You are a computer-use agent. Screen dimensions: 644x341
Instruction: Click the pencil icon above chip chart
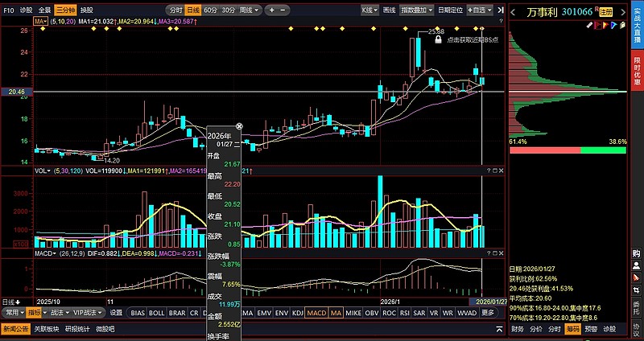click(591, 26)
